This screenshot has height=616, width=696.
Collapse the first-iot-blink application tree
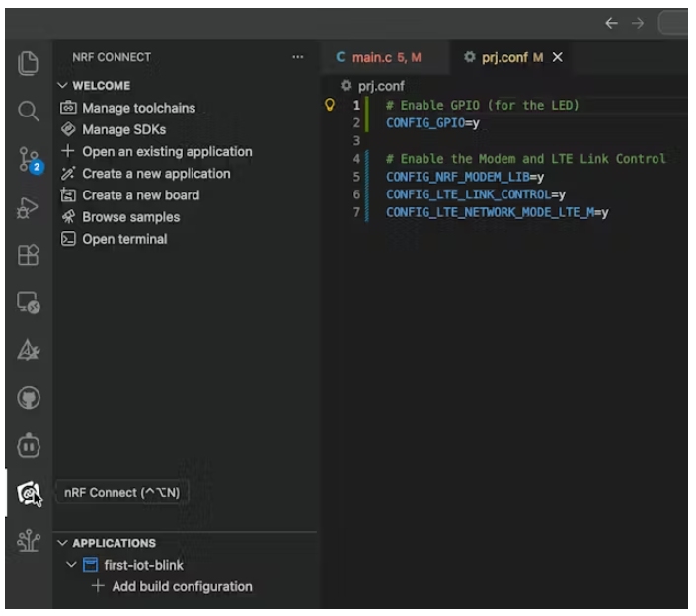pos(71,565)
